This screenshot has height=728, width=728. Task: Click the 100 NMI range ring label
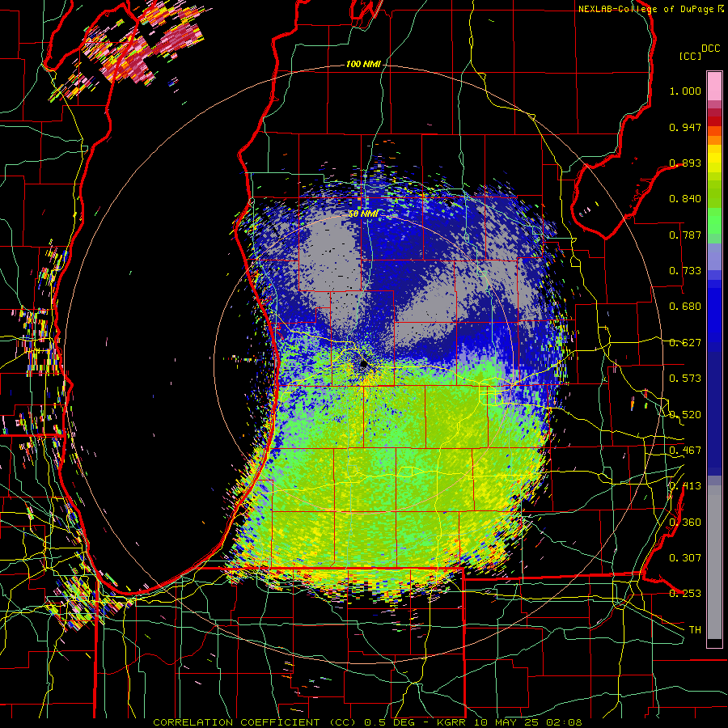coord(363,64)
